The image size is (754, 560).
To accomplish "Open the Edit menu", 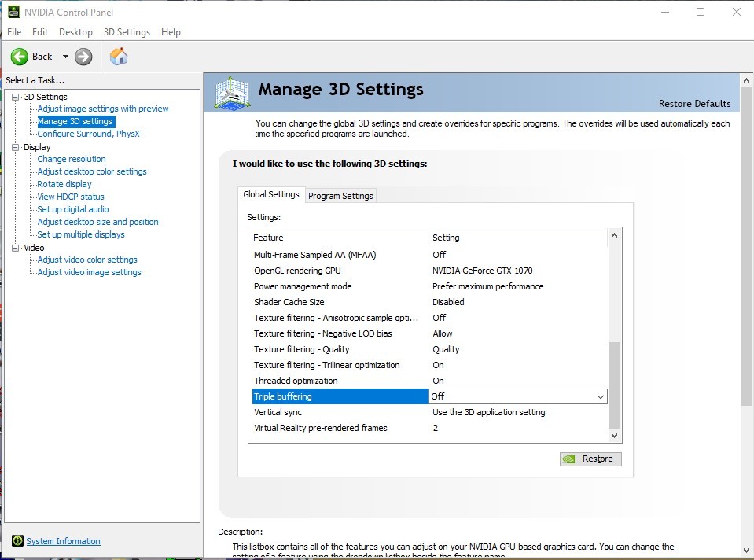I will coord(40,32).
